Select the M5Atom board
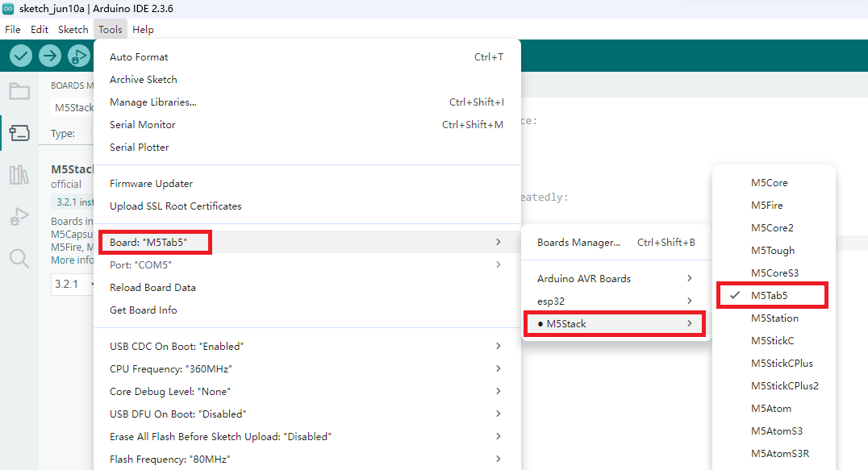The image size is (868, 470). coord(774,409)
